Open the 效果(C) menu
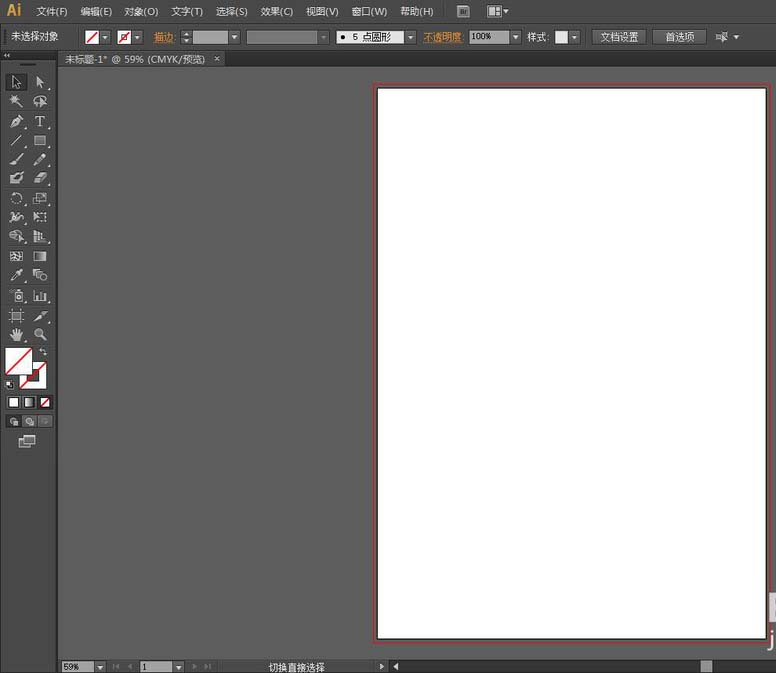 click(277, 11)
